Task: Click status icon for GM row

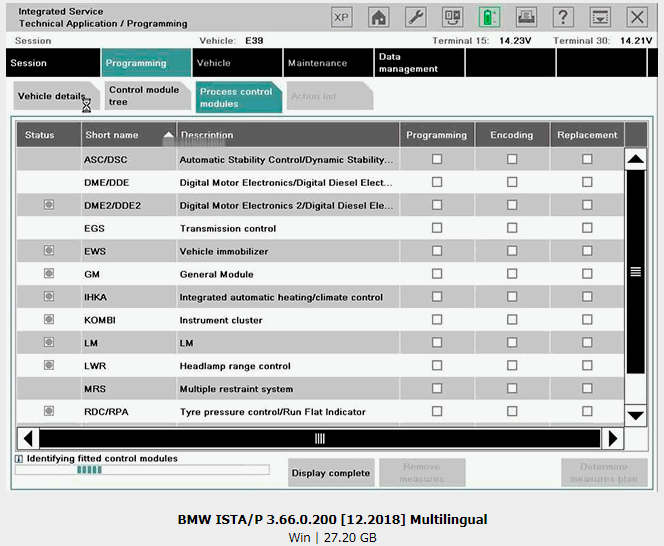Action: (49, 274)
